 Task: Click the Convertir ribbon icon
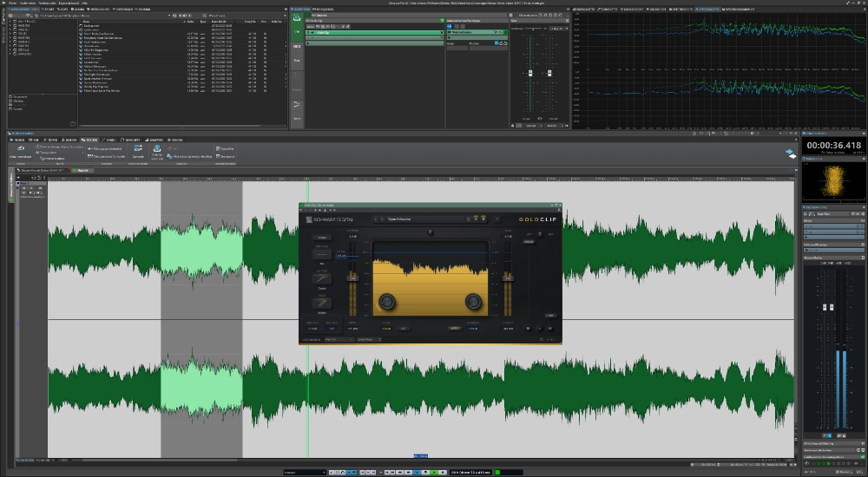pos(138,147)
